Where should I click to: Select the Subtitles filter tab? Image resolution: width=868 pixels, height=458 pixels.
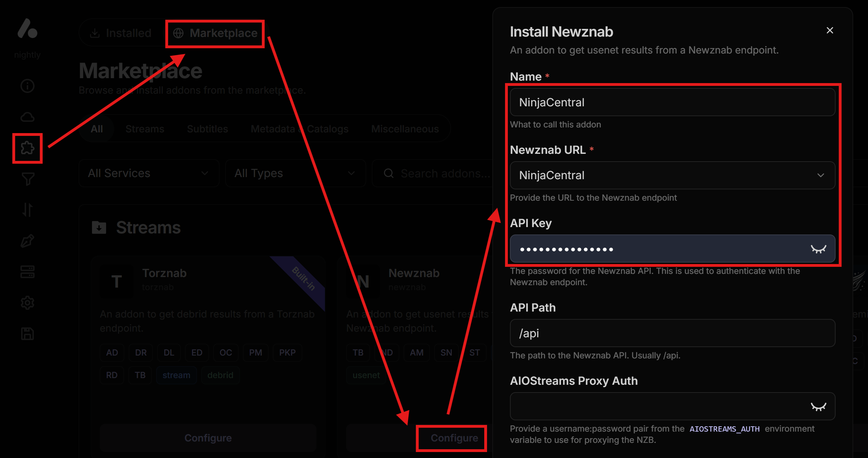(207, 129)
